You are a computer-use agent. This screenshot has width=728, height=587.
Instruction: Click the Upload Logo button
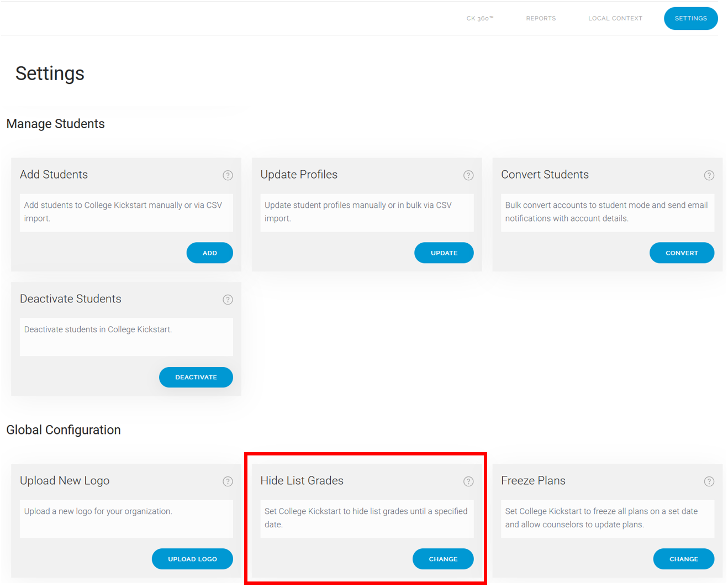point(192,559)
